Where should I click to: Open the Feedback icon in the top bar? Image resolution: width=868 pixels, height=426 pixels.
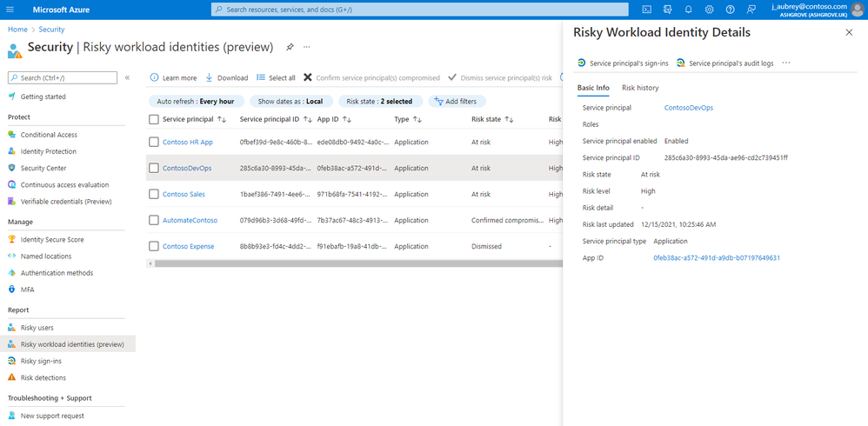tap(751, 10)
